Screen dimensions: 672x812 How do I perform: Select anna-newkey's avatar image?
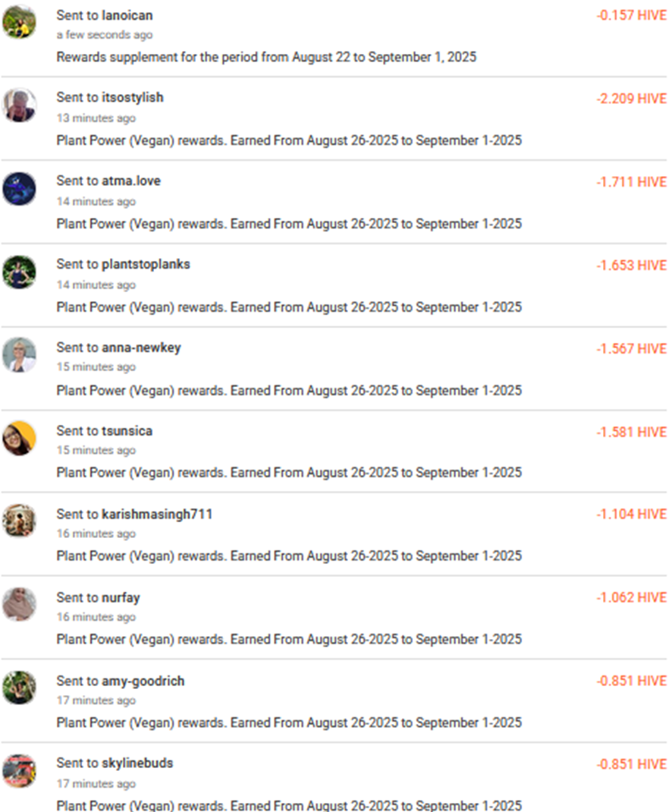(19, 354)
